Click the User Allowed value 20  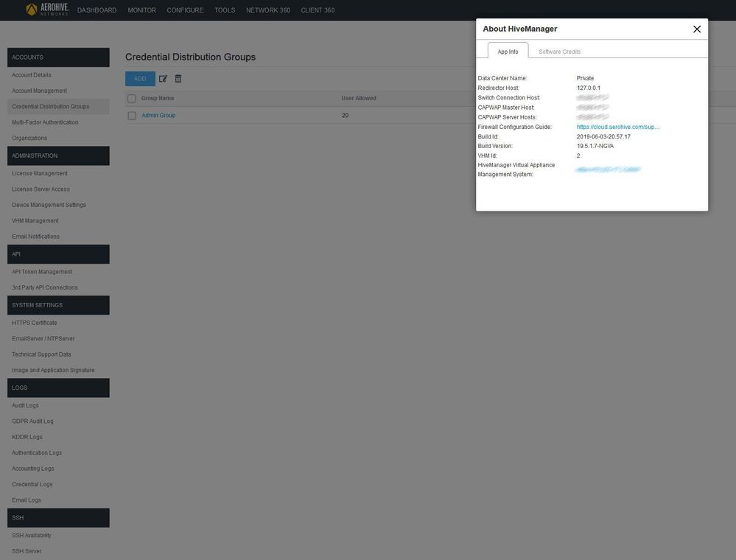coord(345,116)
